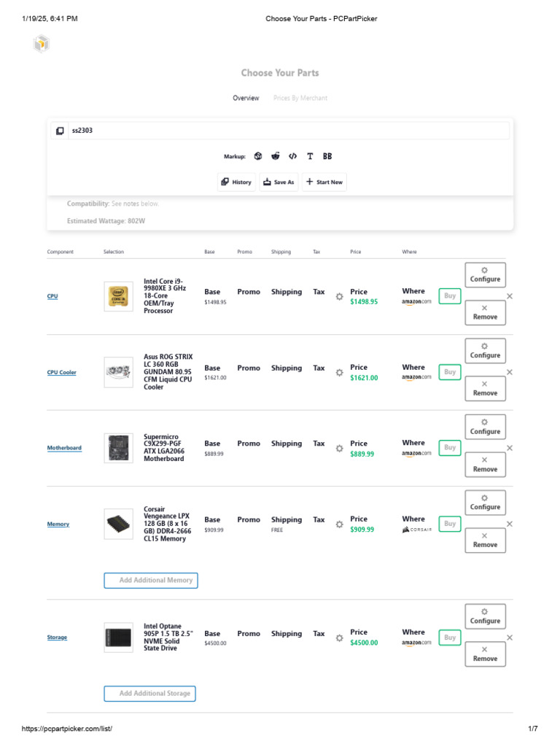Screen dimensions: 560x747
Task: Remove the Intel Core i9-9980XE CPU
Action: (x=485, y=312)
